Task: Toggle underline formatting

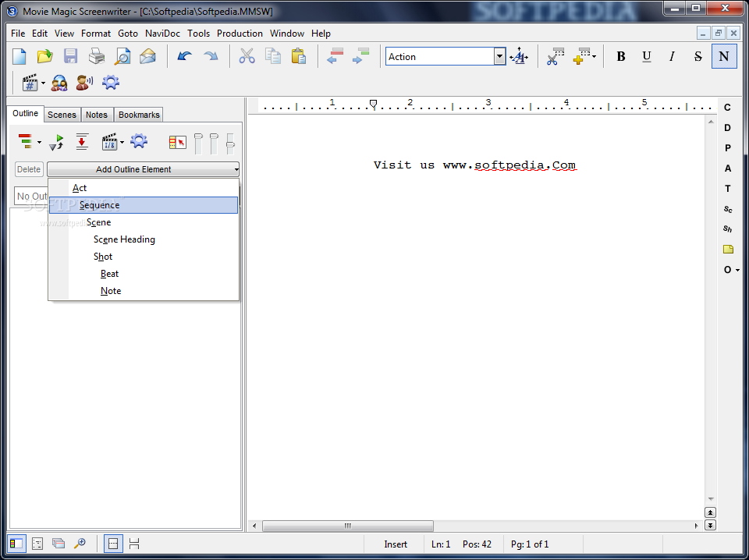Action: (x=646, y=56)
